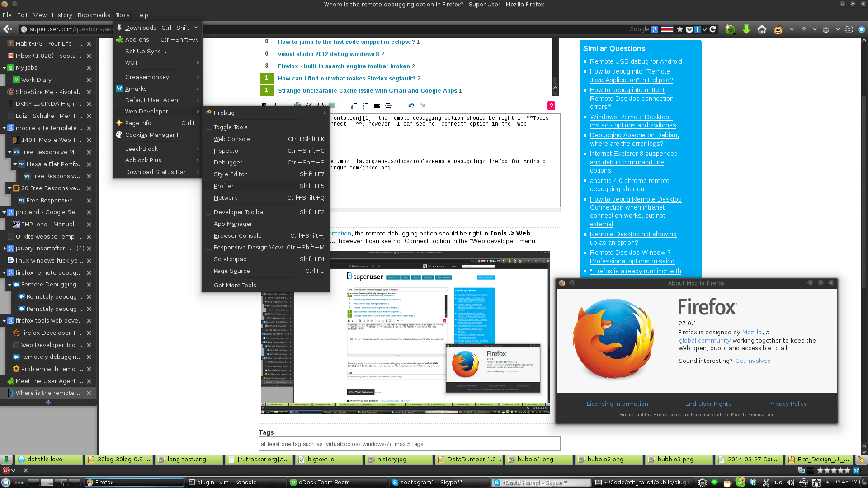This screenshot has height=488, width=868.
Task: Click Privacy Policy in About Firefox
Action: tap(788, 404)
